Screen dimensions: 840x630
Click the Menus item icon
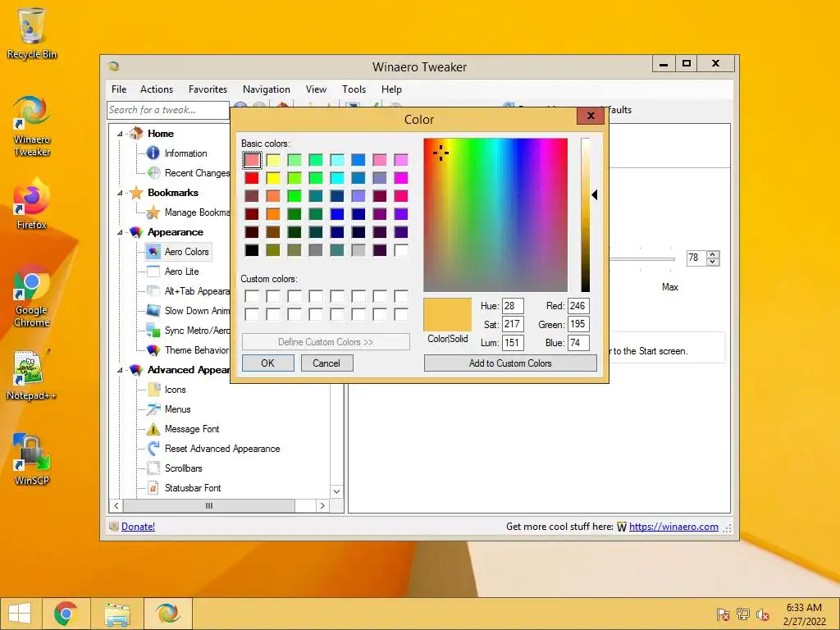(x=153, y=409)
